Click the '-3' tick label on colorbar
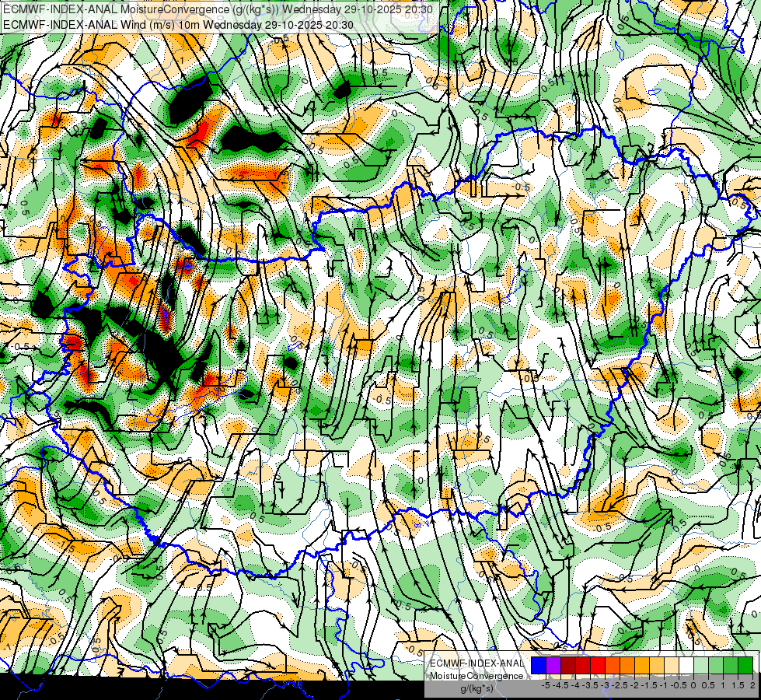Screen dimensions: 761x700 [606, 685]
